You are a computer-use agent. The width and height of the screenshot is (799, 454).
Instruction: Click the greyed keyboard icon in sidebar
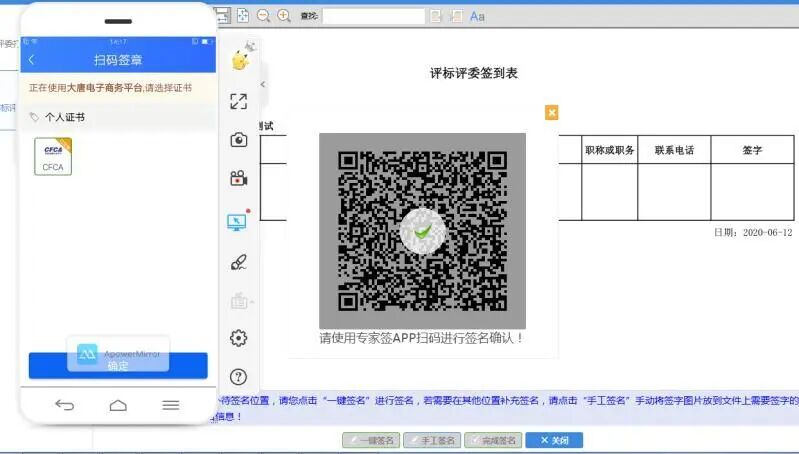[239, 301]
